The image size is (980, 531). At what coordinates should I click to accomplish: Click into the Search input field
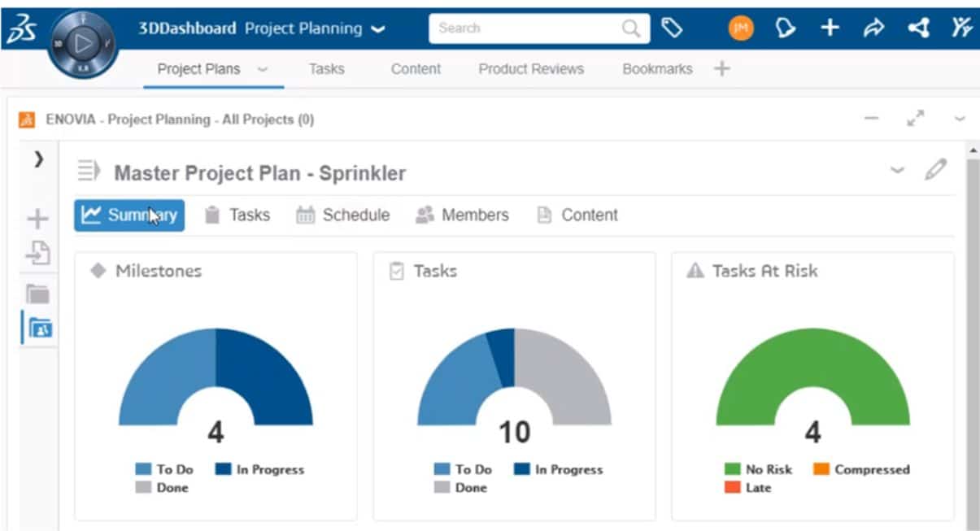[525, 28]
